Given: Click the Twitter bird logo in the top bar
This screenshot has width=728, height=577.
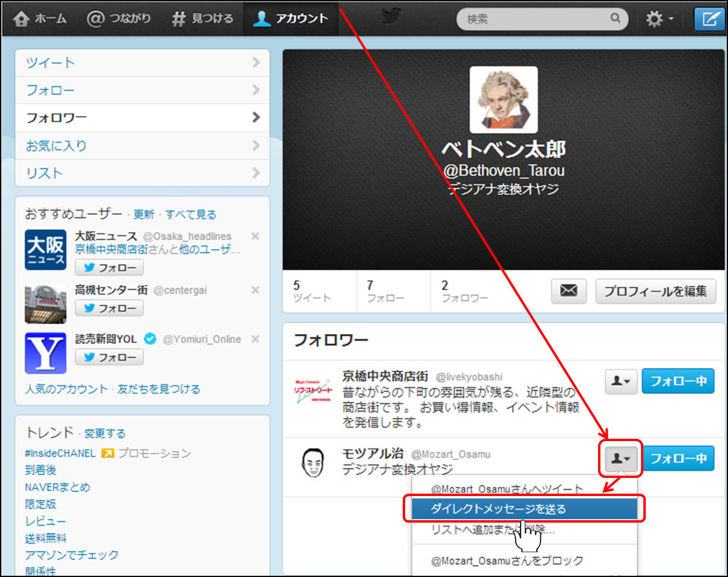Looking at the screenshot, I should (x=391, y=17).
